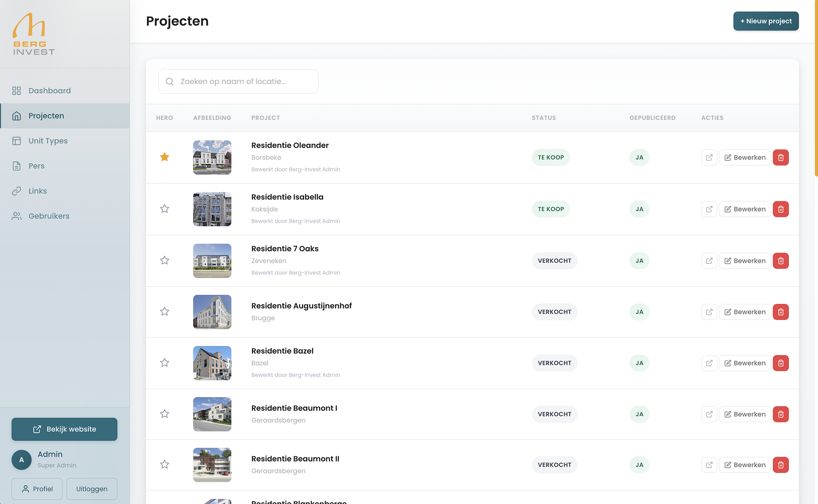This screenshot has width=818, height=504.
Task: Click the magnifier icon in the search bar
Action: 170,81
